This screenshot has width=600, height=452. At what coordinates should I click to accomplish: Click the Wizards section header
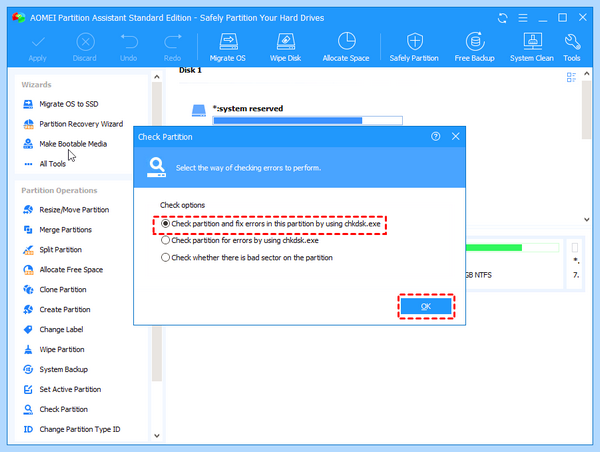point(36,85)
